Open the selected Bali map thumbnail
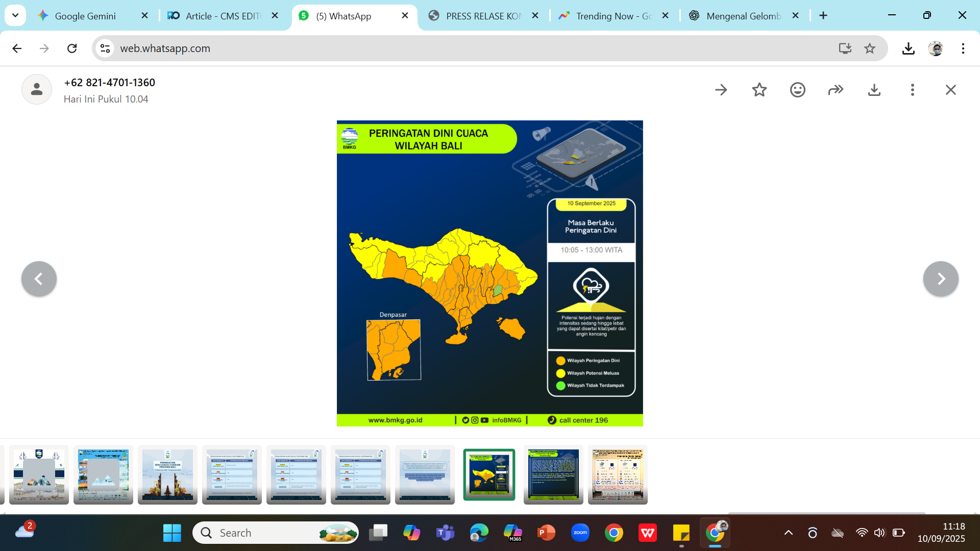The width and height of the screenshot is (980, 551). (x=489, y=474)
